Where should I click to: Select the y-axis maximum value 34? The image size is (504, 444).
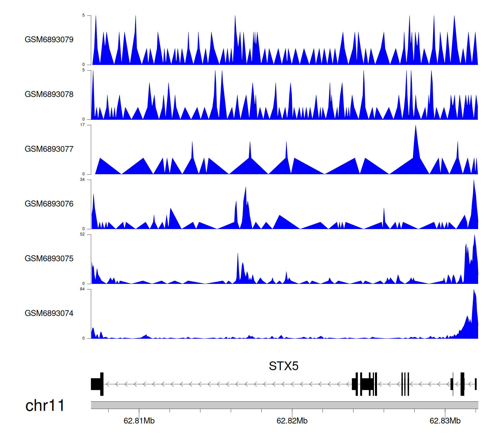pos(82,180)
